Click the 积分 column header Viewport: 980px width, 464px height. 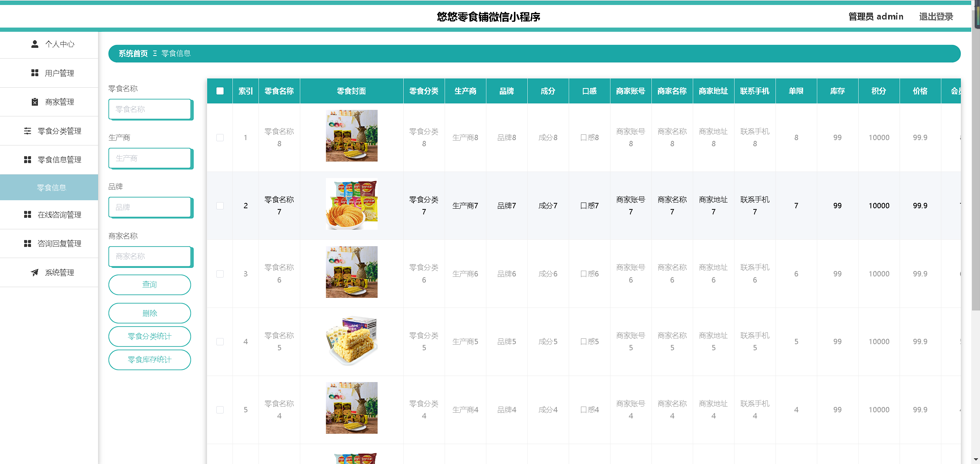click(x=879, y=91)
